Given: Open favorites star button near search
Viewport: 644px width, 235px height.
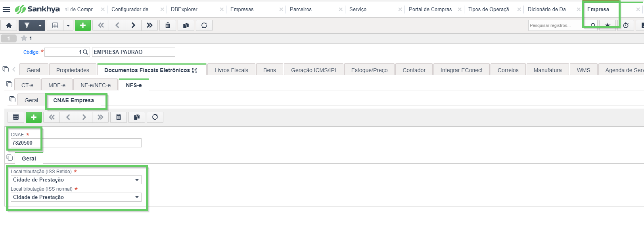Looking at the screenshot, I should click(608, 25).
